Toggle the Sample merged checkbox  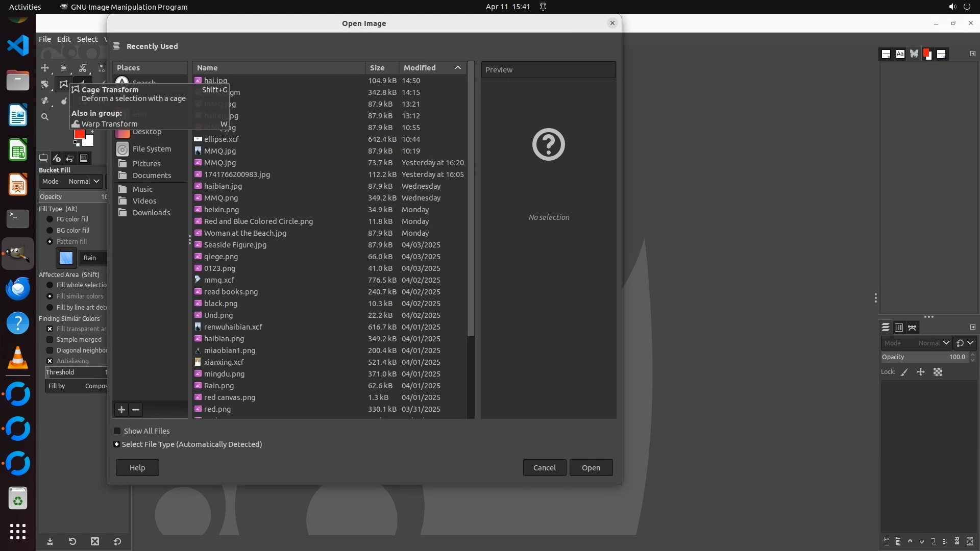click(50, 340)
